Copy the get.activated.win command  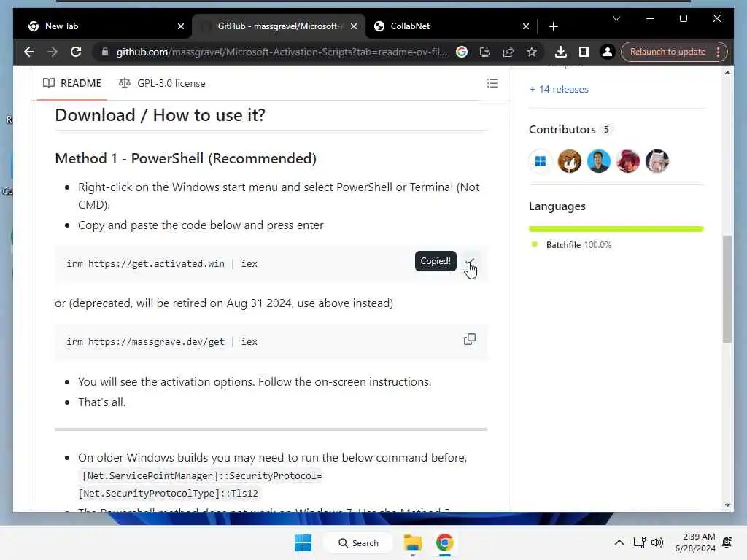[x=469, y=262]
